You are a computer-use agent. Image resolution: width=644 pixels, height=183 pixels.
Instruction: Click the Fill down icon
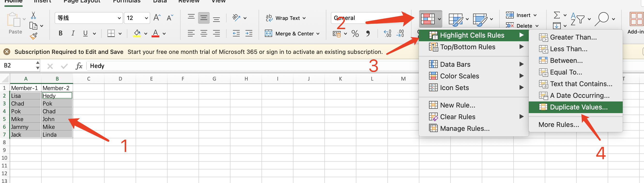[557, 25]
